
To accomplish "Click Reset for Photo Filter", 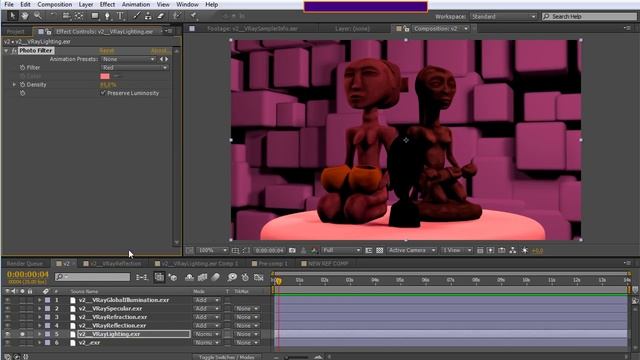I will (x=107, y=51).
